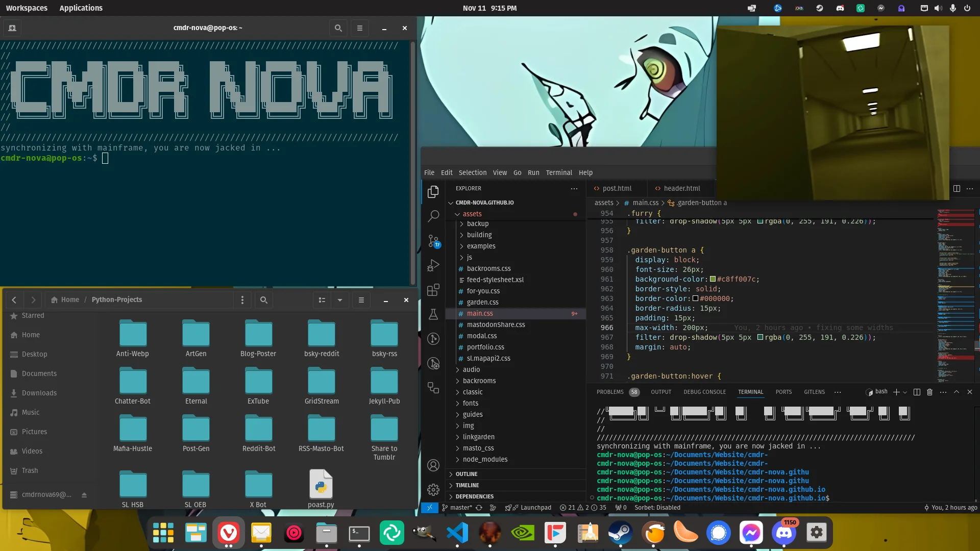Open Downloads in file manager sidebar

click(x=39, y=393)
